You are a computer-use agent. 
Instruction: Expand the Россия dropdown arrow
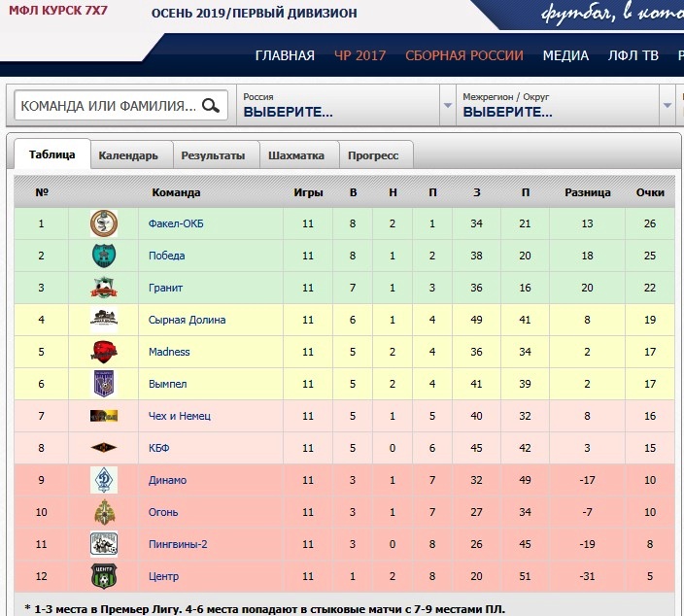(448, 105)
